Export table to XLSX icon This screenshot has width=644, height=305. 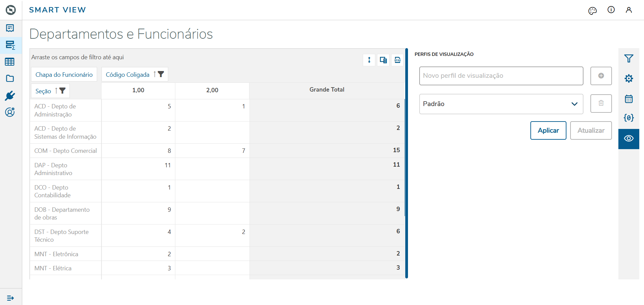coord(398,60)
